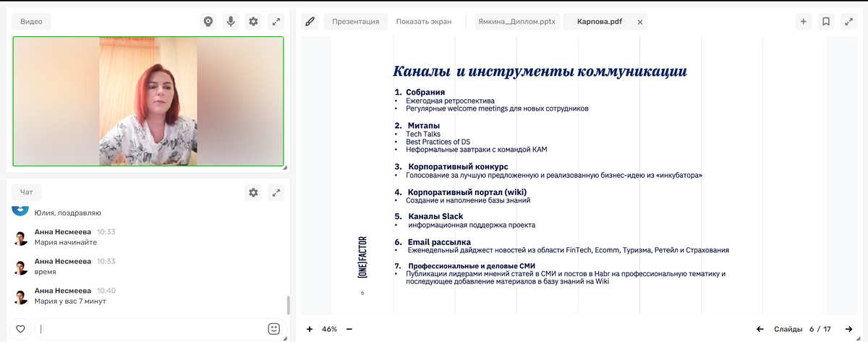Click slide heading '2. Митапы'
The width and height of the screenshot is (868, 342).
[417, 126]
